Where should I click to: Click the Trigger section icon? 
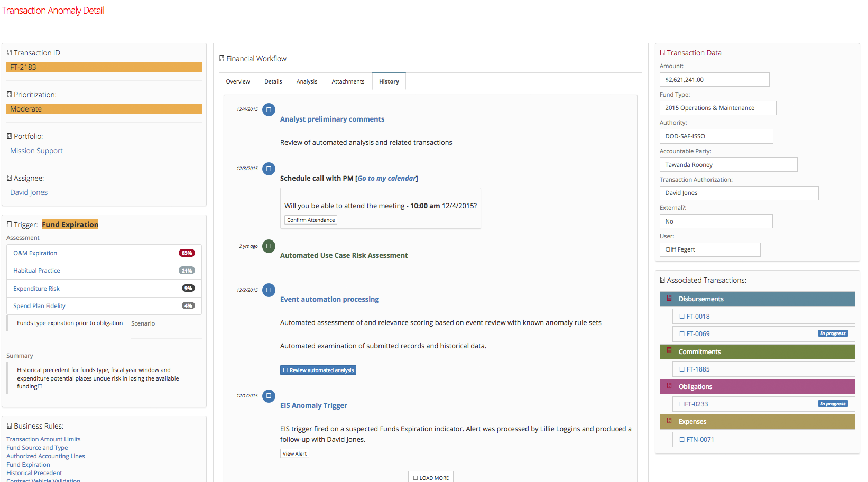[9, 225]
